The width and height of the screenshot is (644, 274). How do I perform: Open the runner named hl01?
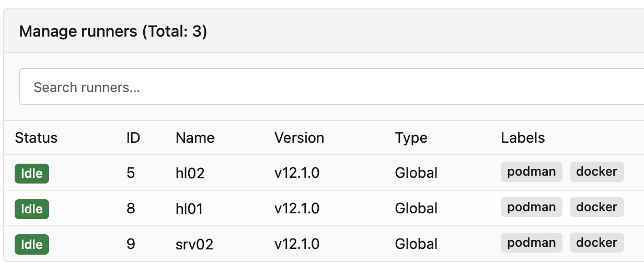point(189,209)
